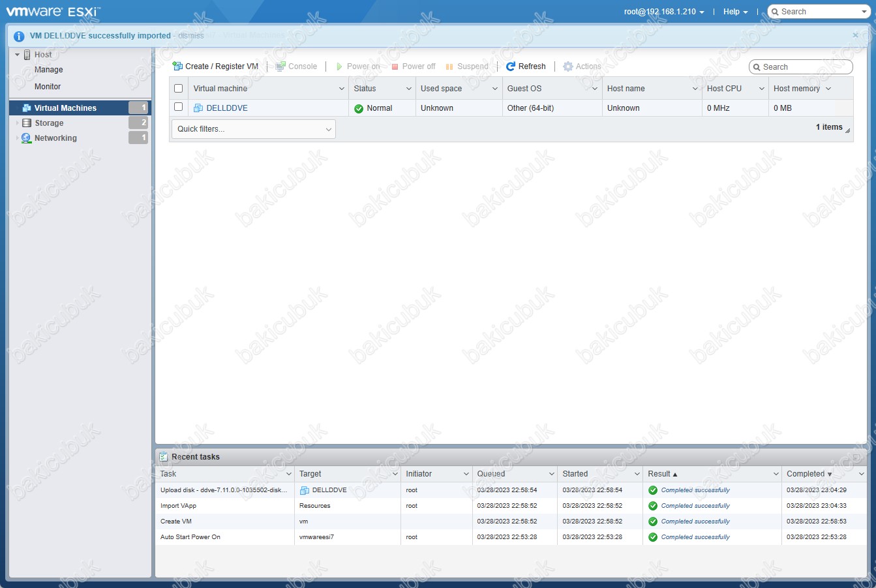This screenshot has width=876, height=588.
Task: Click the DELLDDVE VM icon in the table
Action: (x=198, y=108)
